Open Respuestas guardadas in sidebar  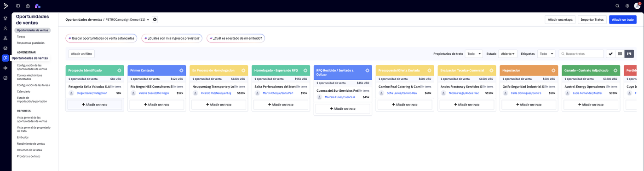pos(31,43)
